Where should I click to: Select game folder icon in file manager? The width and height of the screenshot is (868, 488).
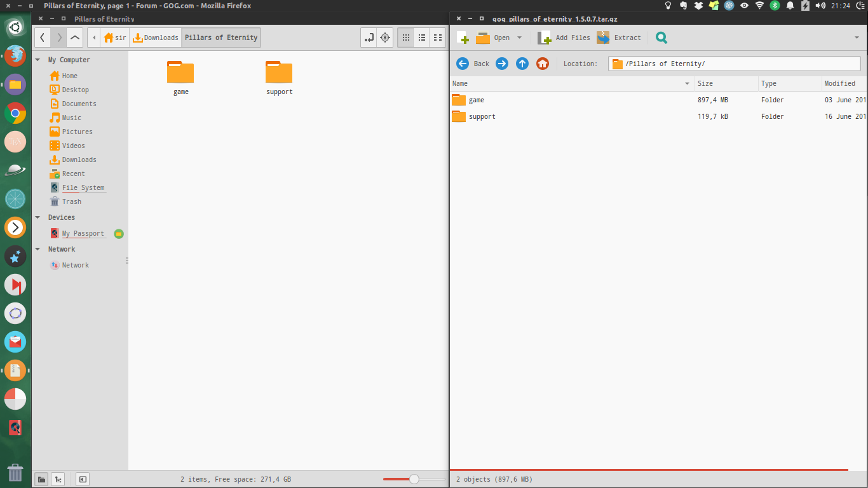pyautogui.click(x=180, y=72)
